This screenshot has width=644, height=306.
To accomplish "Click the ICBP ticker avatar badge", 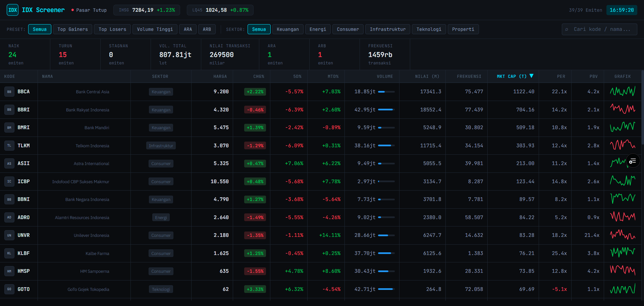I will coord(9,182).
